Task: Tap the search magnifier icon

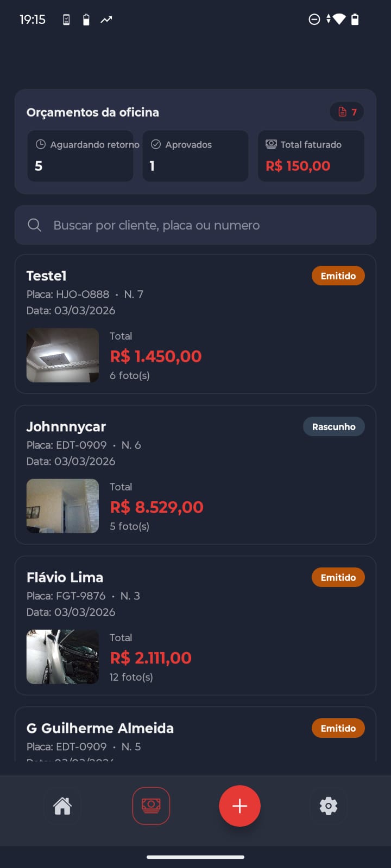Action: 34,225
